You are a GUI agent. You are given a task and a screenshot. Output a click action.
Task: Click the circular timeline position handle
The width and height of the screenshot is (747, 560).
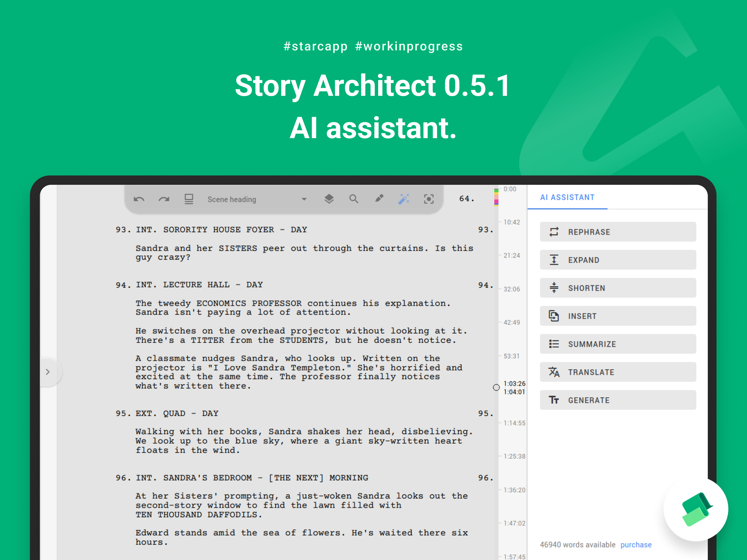(x=496, y=388)
